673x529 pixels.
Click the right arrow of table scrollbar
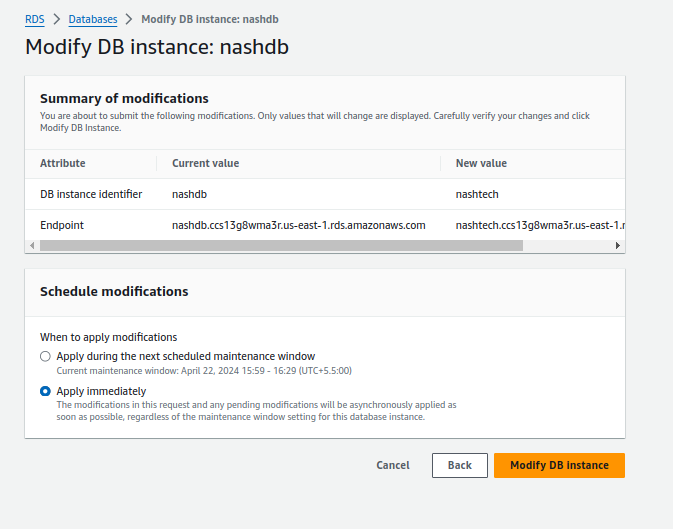618,245
